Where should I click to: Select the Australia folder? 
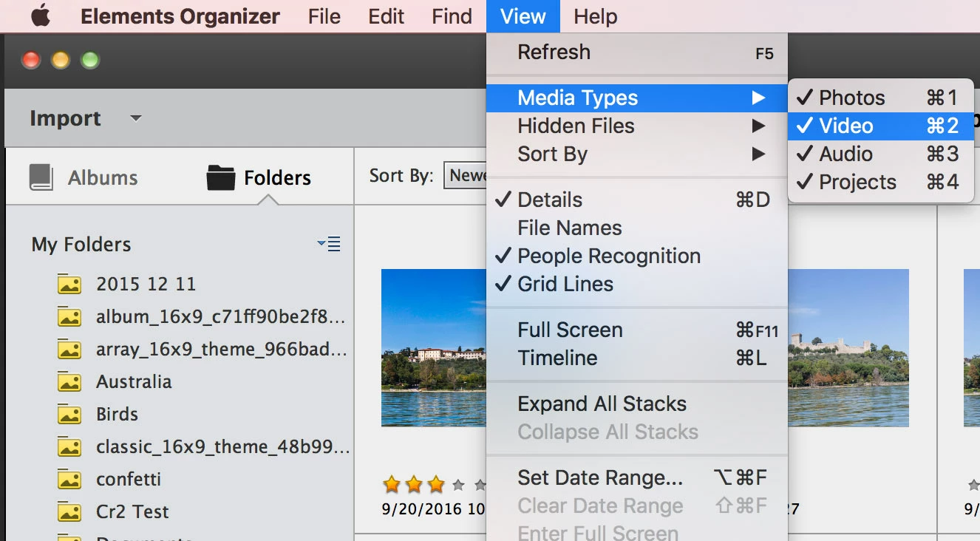pos(134,382)
